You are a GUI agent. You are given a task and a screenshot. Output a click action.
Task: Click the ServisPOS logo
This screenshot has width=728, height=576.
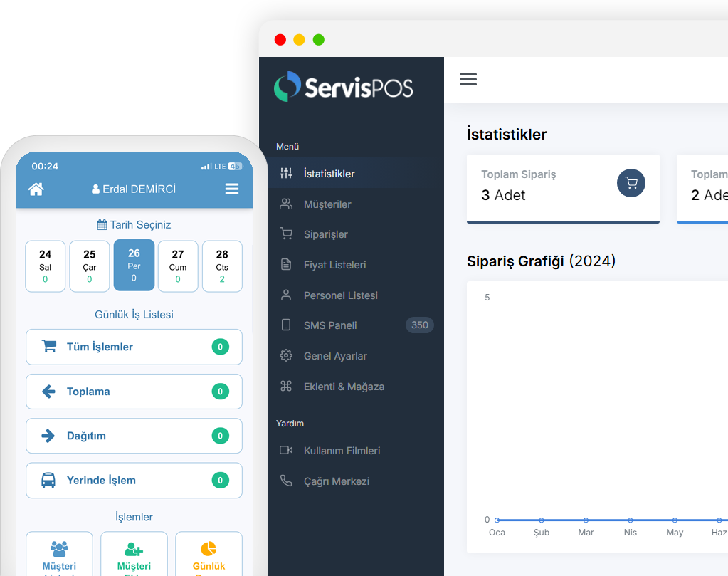coord(344,87)
